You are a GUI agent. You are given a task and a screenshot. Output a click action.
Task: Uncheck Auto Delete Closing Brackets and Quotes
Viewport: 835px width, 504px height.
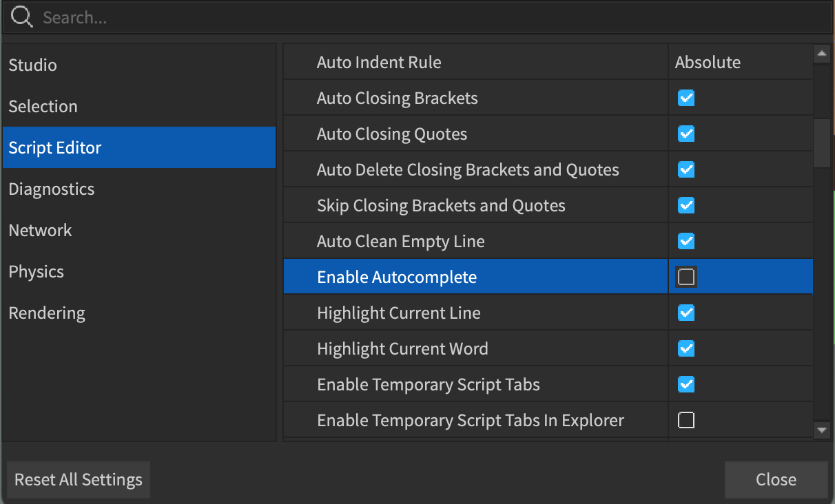(686, 169)
